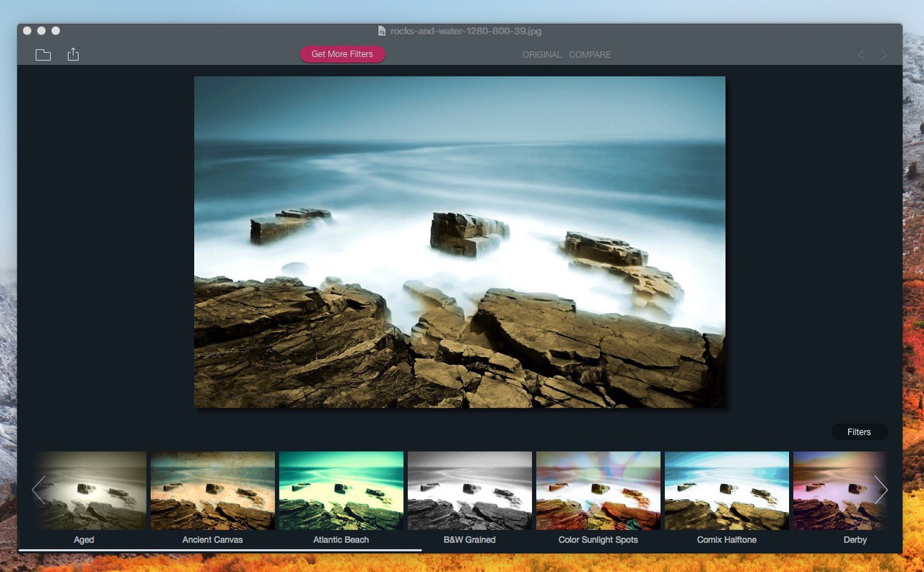Image resolution: width=924 pixels, height=572 pixels.
Task: Click the main rocks-and-water preview image
Action: point(460,242)
